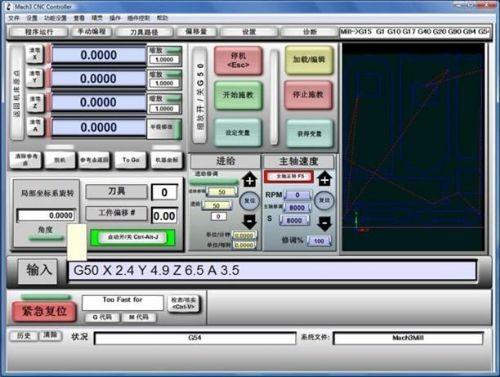Click the Y axis DRO value field

[99, 79]
